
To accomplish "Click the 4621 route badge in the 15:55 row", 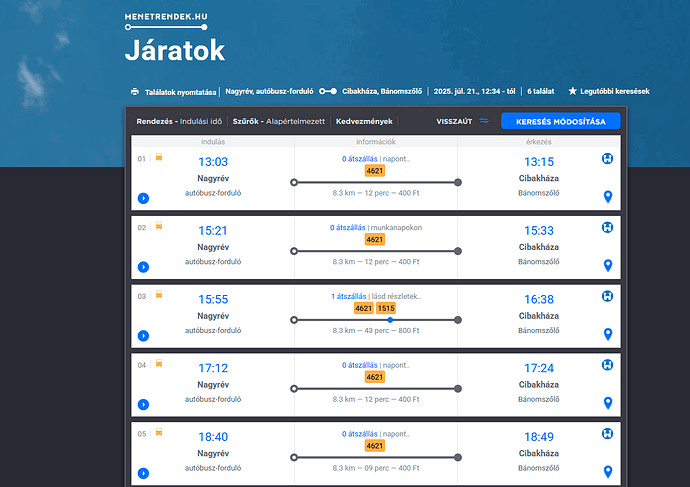I will point(363,308).
